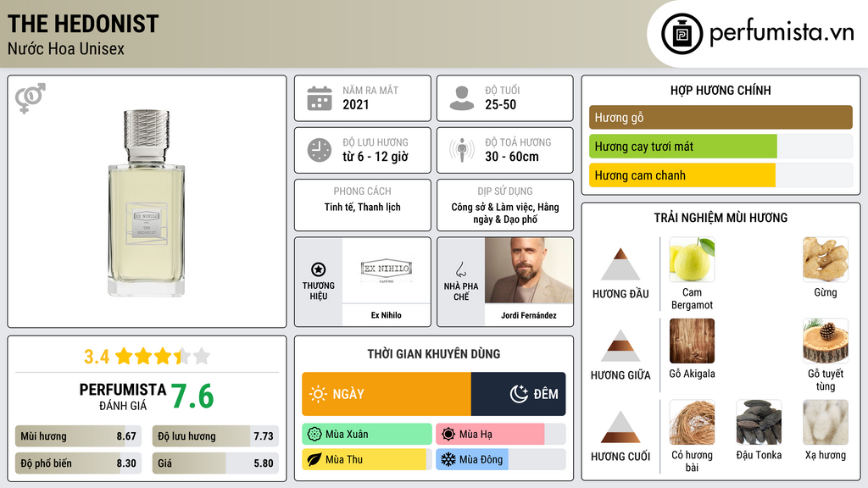
Task: Click the Mùi hương 8.67 rating bar
Action: (79, 436)
